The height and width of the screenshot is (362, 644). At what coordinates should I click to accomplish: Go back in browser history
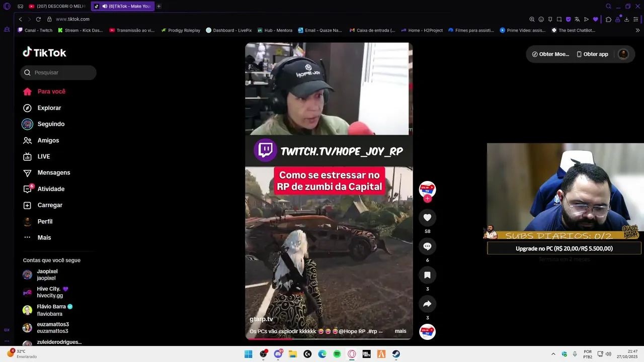20,19
